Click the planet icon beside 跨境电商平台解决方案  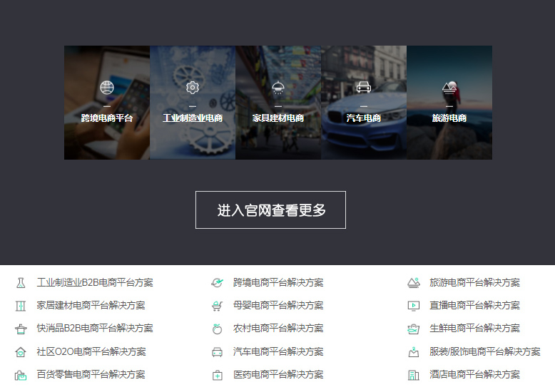click(x=218, y=283)
